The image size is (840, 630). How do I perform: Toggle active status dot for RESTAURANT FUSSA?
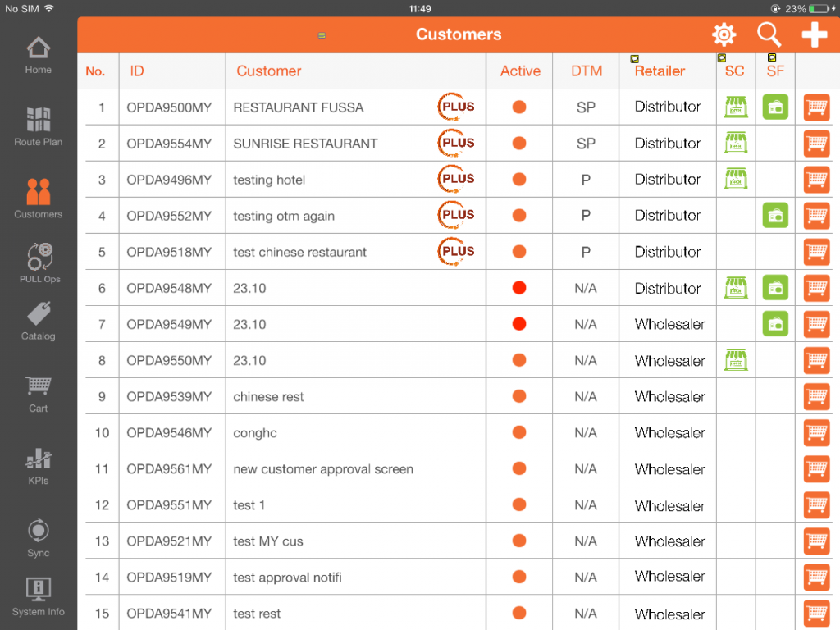(x=519, y=107)
